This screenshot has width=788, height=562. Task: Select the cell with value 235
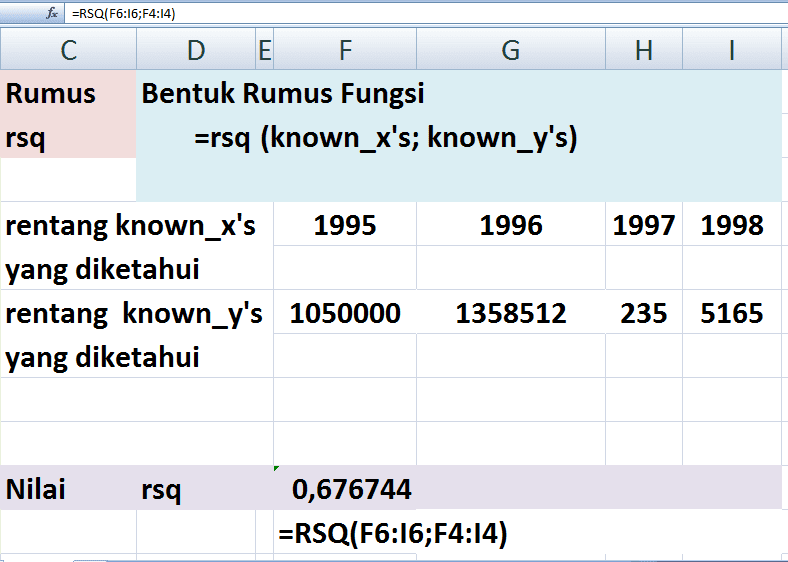pos(644,313)
